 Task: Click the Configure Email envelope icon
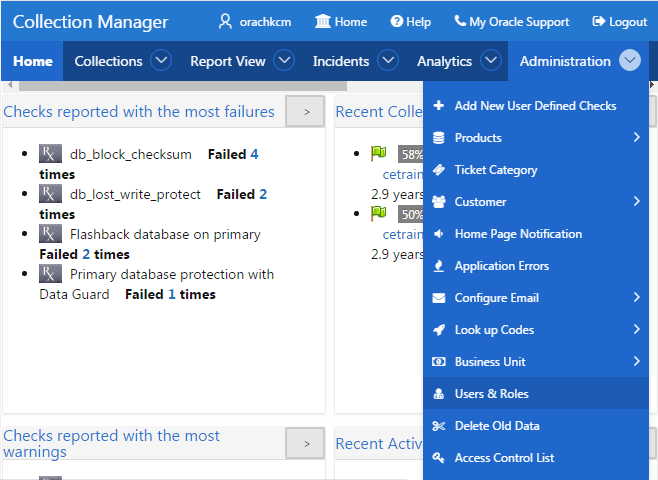point(439,298)
